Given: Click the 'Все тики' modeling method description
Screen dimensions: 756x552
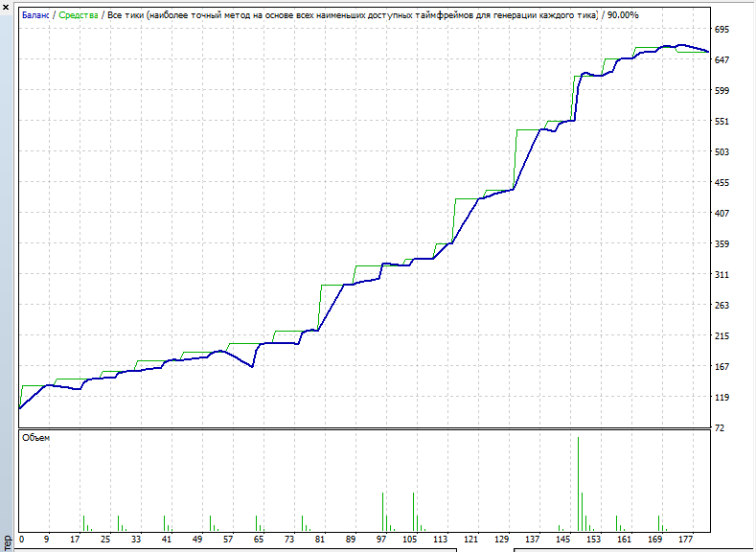Looking at the screenshot, I should (x=352, y=15).
